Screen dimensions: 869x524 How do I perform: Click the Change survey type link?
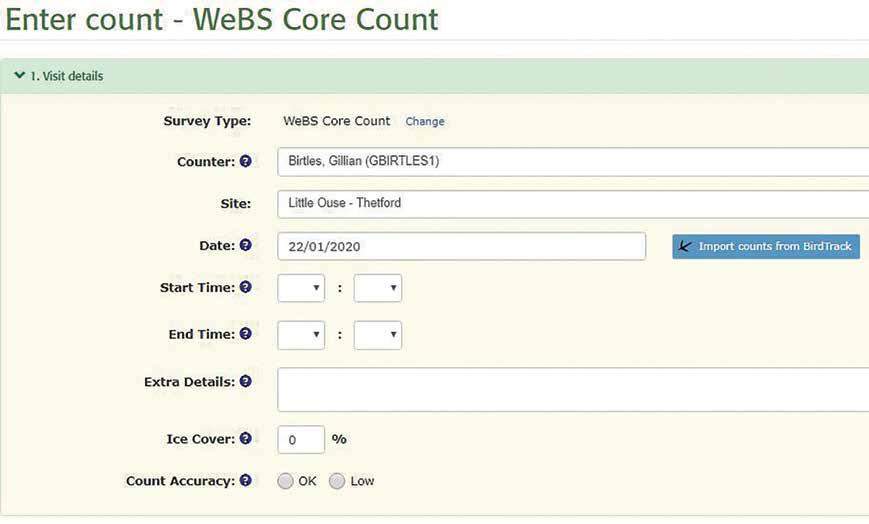[x=425, y=121]
